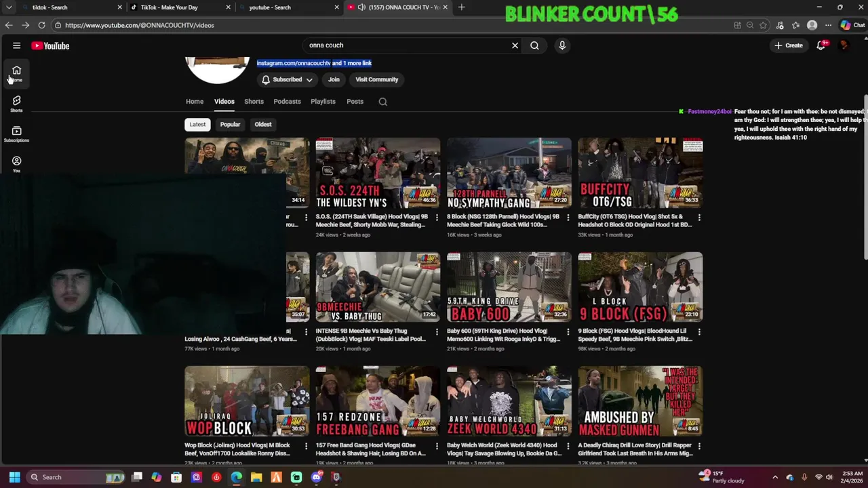Open the browser profile icon
Image resolution: width=868 pixels, height=488 pixels.
(x=812, y=25)
